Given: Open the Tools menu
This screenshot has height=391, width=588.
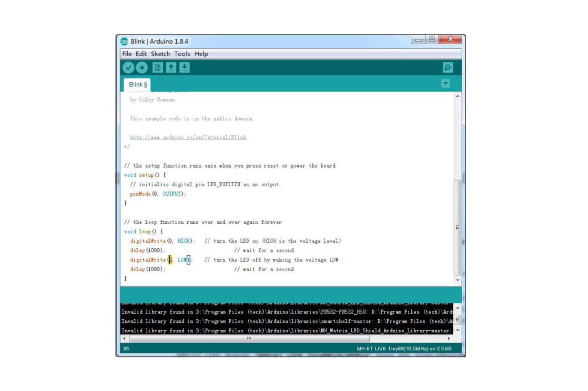Looking at the screenshot, I should click(x=182, y=54).
